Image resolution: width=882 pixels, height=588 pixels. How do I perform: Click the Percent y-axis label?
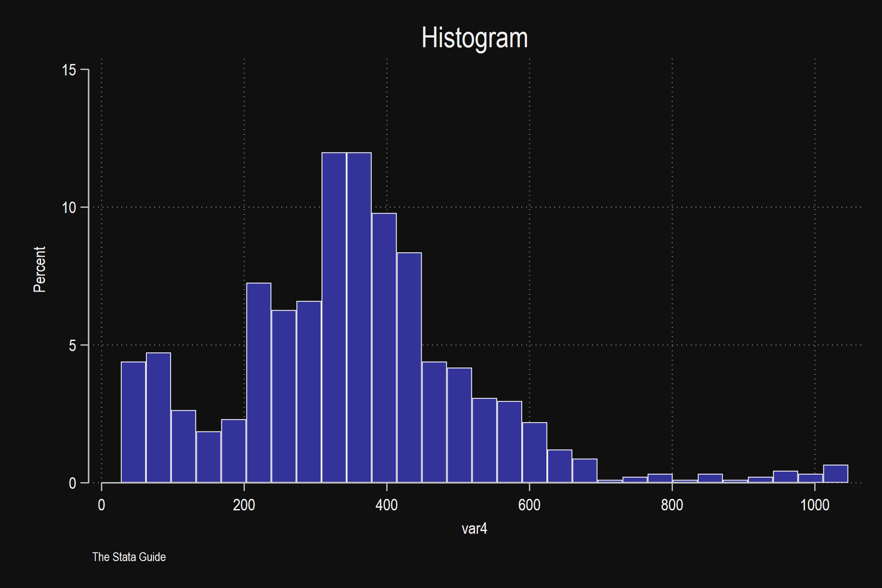pyautogui.click(x=39, y=270)
